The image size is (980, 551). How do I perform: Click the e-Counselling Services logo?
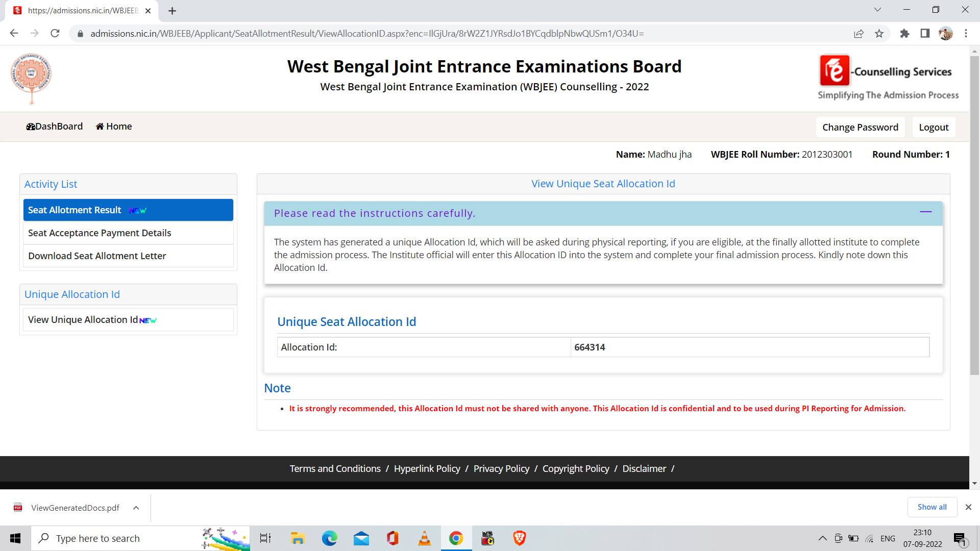pyautogui.click(x=888, y=78)
